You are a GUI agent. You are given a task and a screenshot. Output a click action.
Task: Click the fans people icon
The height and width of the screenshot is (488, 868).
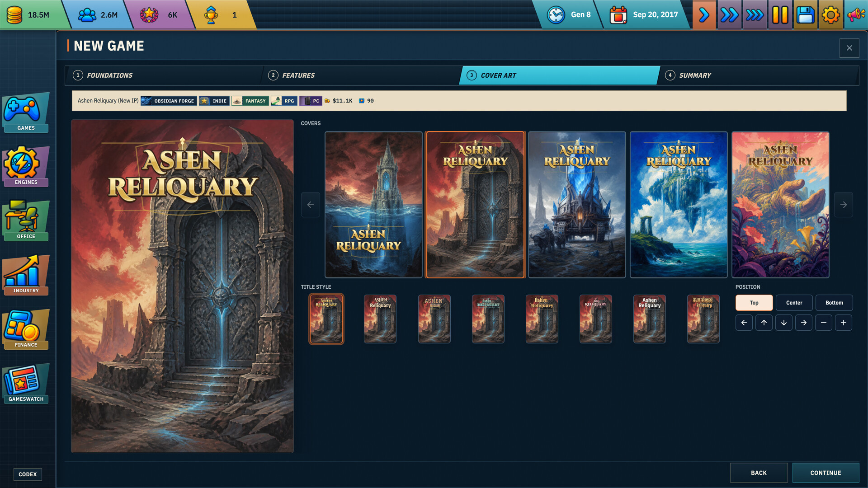click(87, 14)
